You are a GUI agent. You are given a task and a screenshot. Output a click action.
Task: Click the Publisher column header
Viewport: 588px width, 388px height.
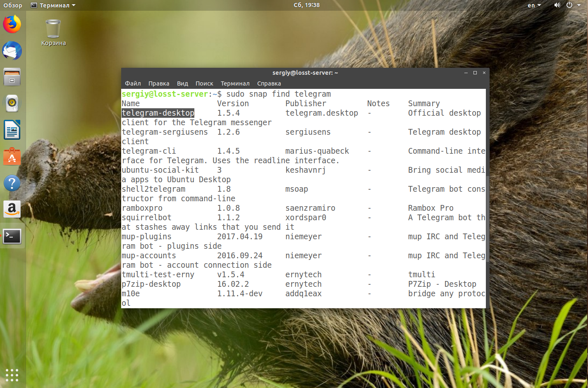(306, 103)
